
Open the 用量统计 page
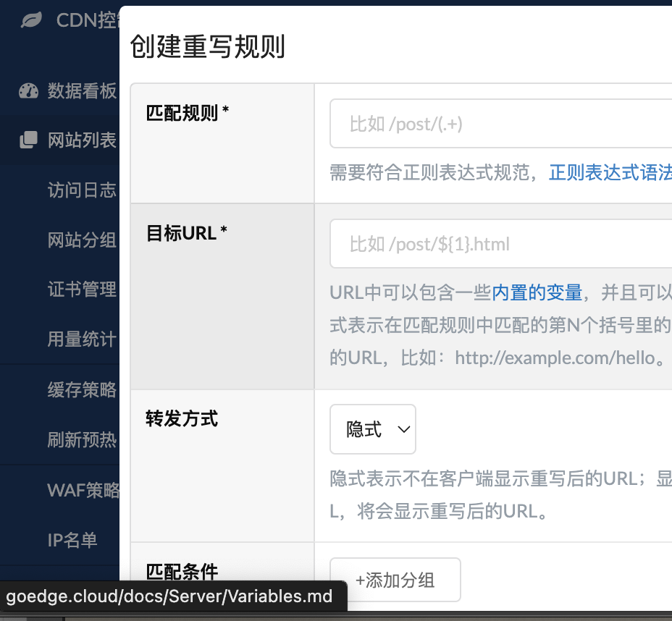point(82,339)
